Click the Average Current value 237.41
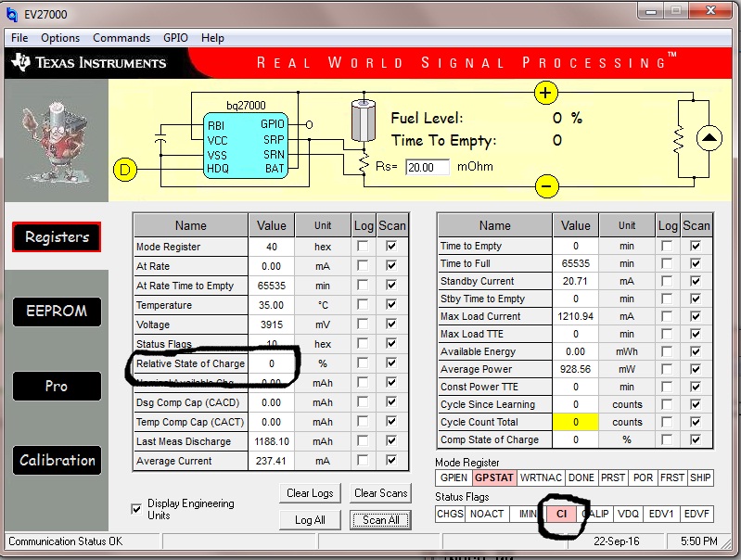741x560 pixels. [x=271, y=461]
